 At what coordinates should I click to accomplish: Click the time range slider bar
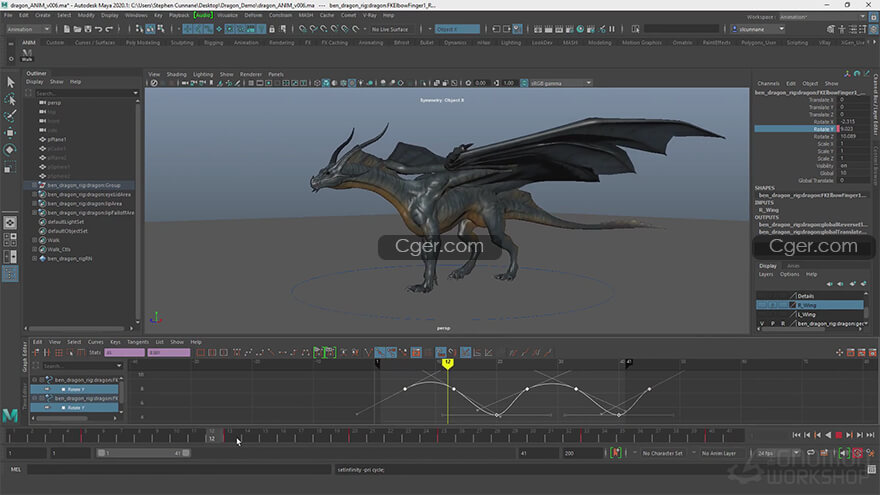point(143,453)
